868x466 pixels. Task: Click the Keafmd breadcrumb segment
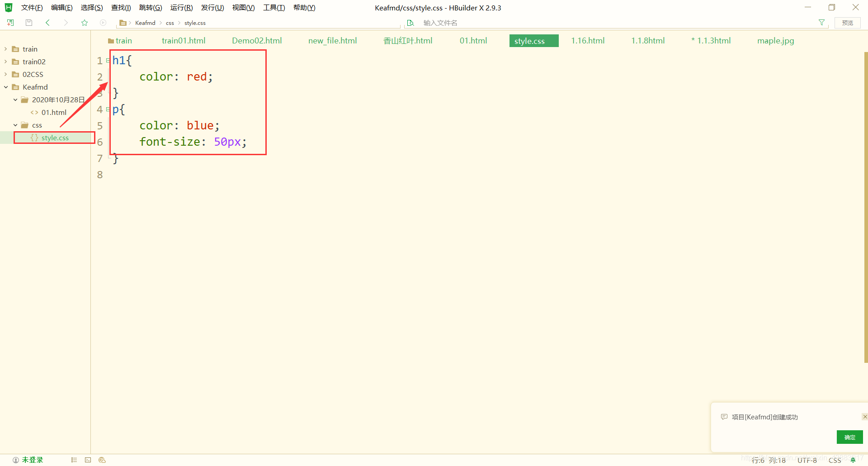coord(145,23)
